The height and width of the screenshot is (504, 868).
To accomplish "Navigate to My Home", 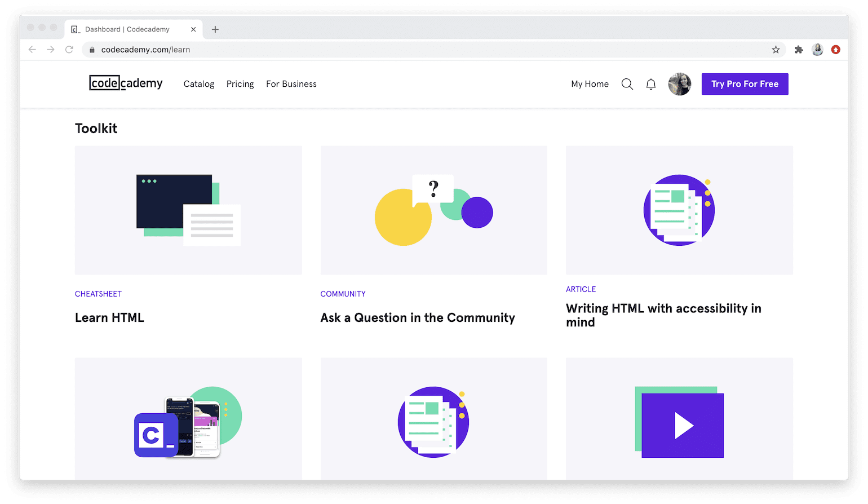I will [x=590, y=83].
